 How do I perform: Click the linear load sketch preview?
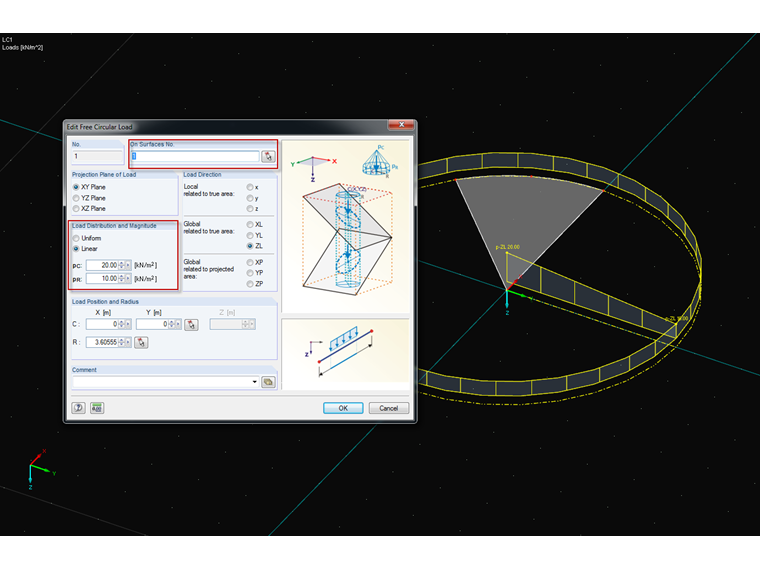pyautogui.click(x=345, y=354)
